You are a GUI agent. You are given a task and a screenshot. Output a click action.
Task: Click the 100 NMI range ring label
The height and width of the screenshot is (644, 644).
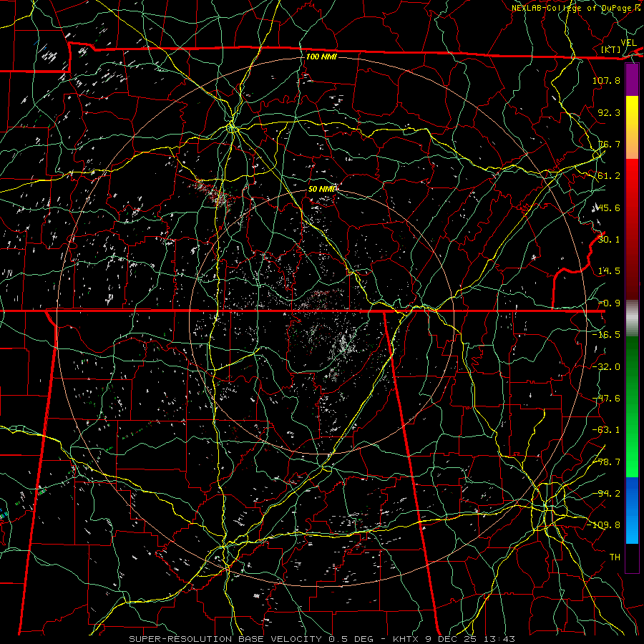[x=321, y=57]
